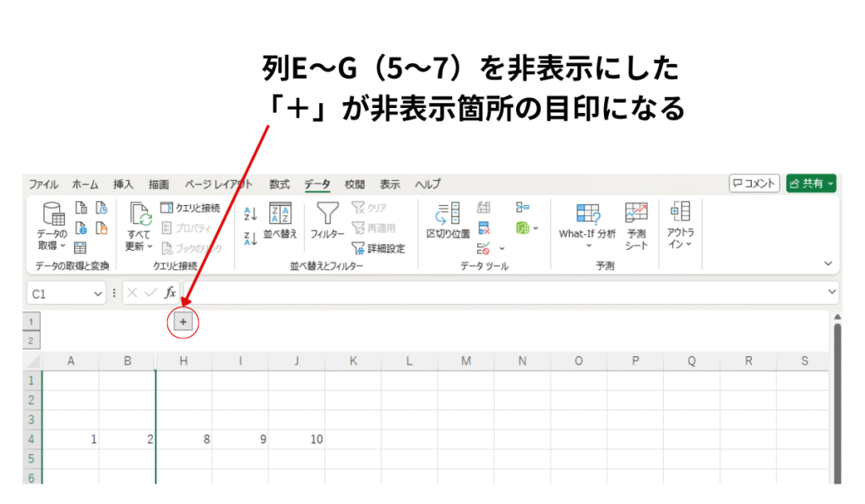Click the Remove Duplicates icon in Data Tools

coord(484,228)
